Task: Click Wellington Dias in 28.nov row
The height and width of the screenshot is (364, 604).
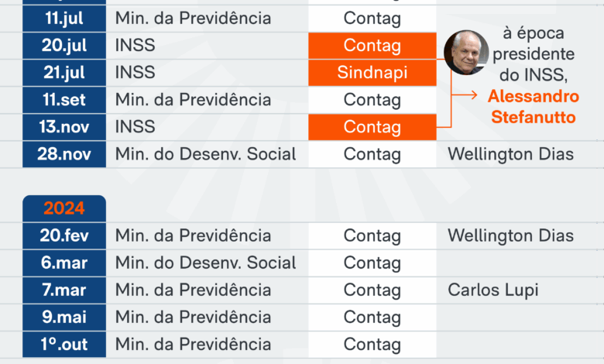Action: click(x=511, y=154)
